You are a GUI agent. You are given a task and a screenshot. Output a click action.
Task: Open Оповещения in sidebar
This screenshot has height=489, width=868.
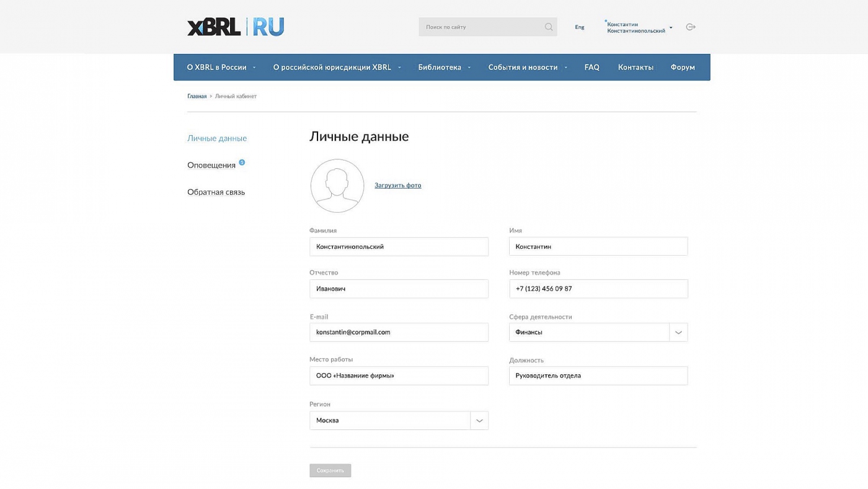[211, 165]
